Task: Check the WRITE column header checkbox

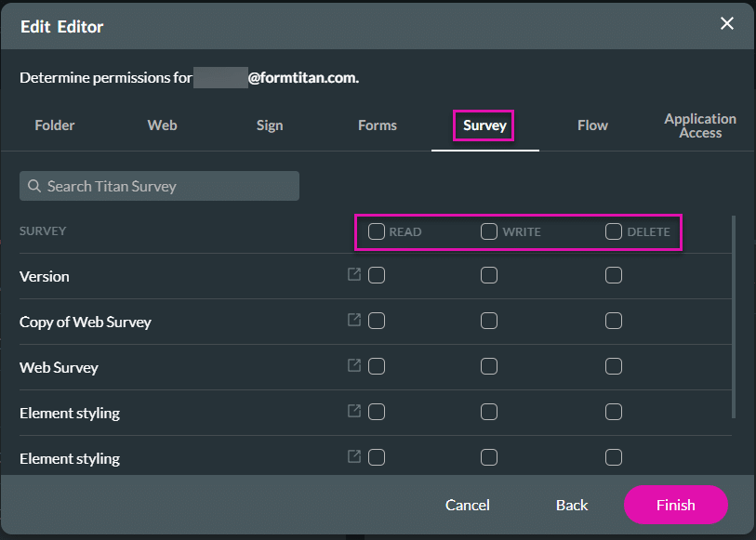Action: tap(489, 230)
